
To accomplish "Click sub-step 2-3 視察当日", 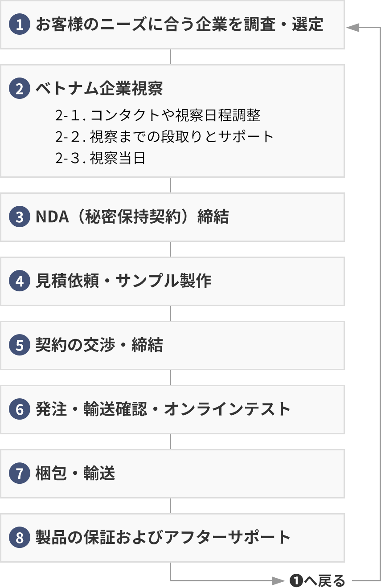I will pyautogui.click(x=101, y=158).
